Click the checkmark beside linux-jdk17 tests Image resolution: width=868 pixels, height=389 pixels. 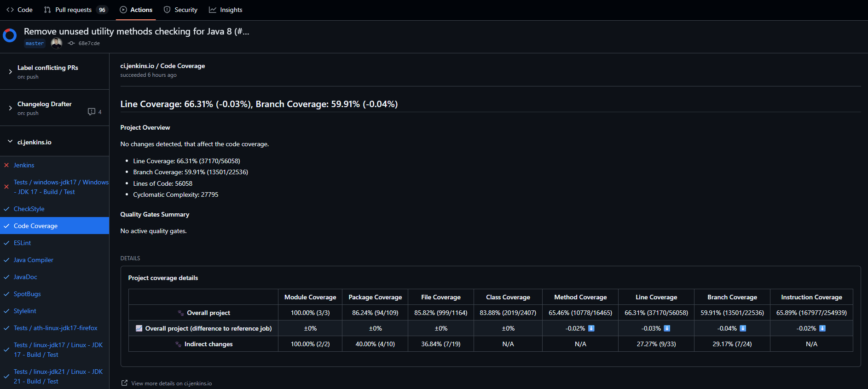coord(6,349)
